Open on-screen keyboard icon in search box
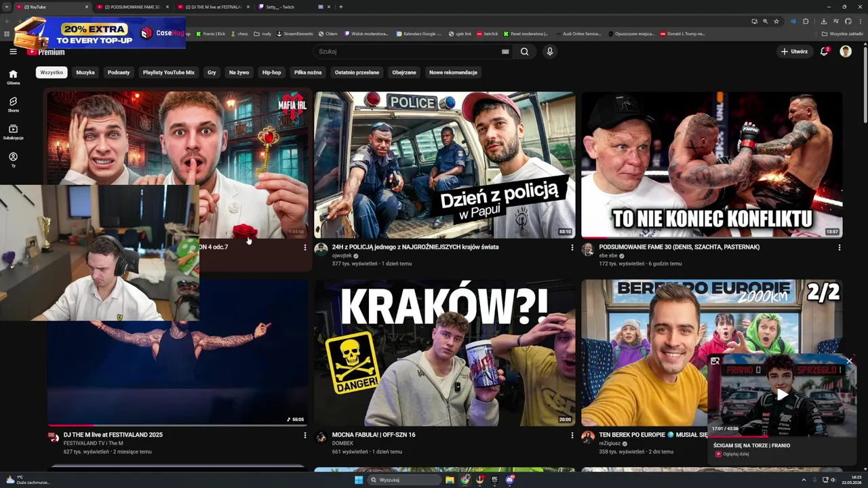The height and width of the screenshot is (488, 868). pyautogui.click(x=505, y=52)
